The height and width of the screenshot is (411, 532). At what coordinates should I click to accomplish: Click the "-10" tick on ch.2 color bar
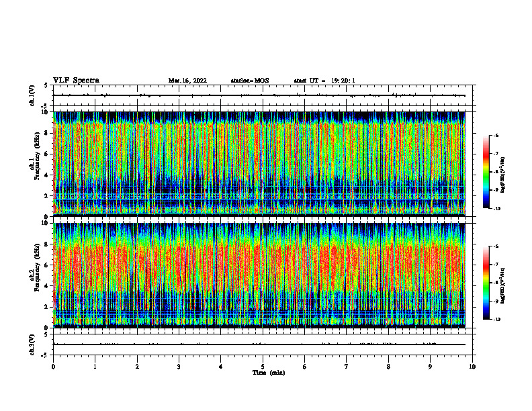[496, 319]
